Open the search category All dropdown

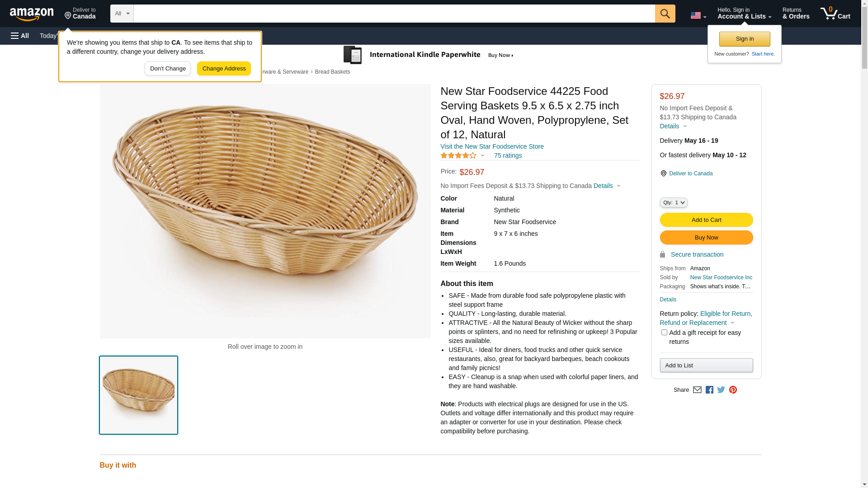pyautogui.click(x=122, y=14)
